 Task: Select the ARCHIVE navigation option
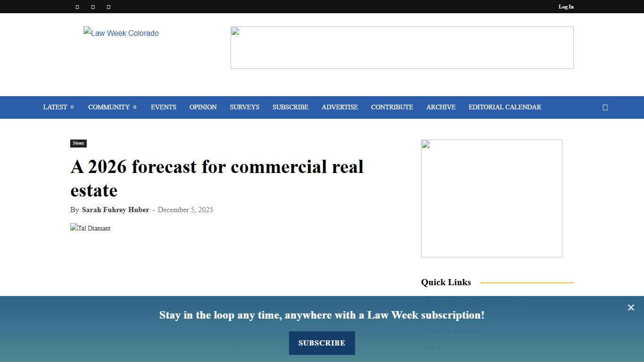coord(440,107)
